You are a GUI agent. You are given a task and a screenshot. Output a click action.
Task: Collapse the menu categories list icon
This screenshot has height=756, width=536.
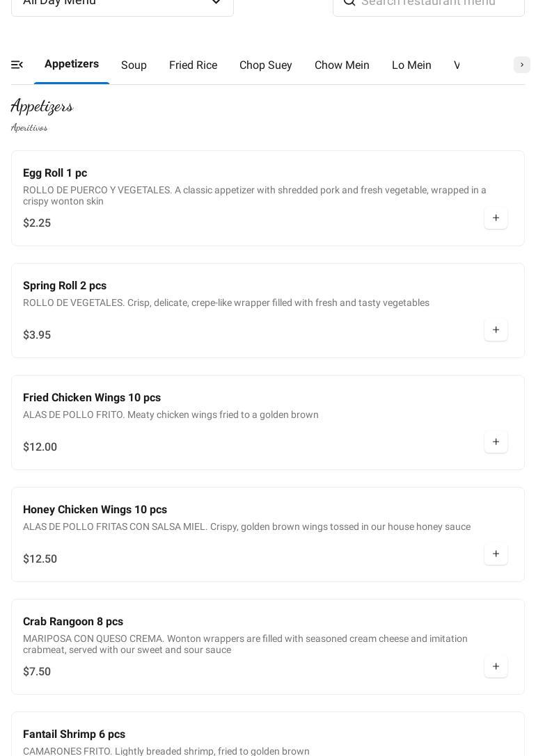(17, 65)
